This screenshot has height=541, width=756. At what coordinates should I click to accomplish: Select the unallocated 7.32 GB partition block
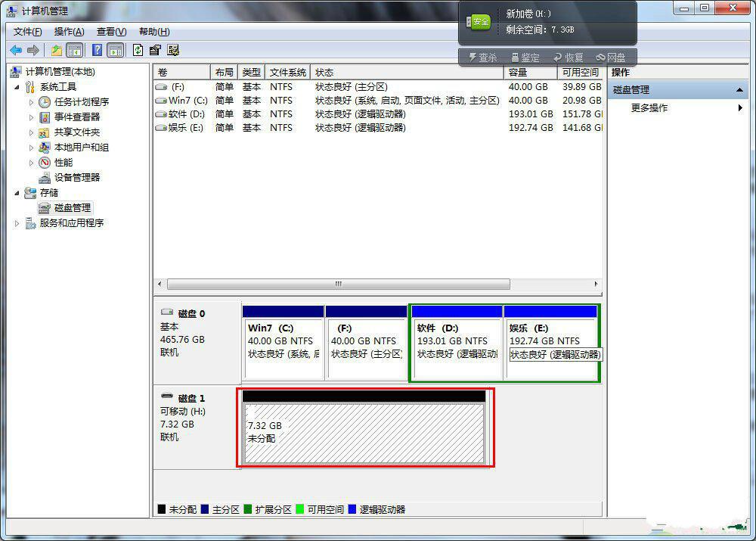pos(366,431)
